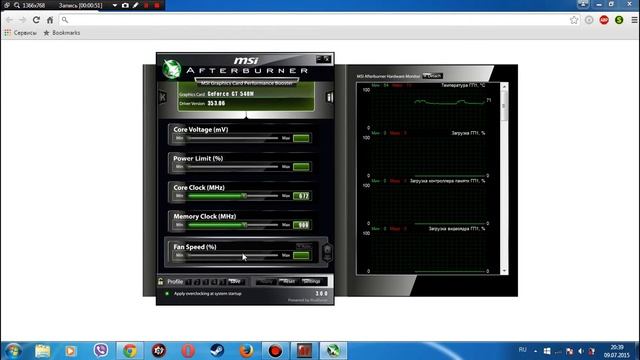The image size is (640, 360).
Task: Click the Detach button in hardware monitor
Action: 432,76
